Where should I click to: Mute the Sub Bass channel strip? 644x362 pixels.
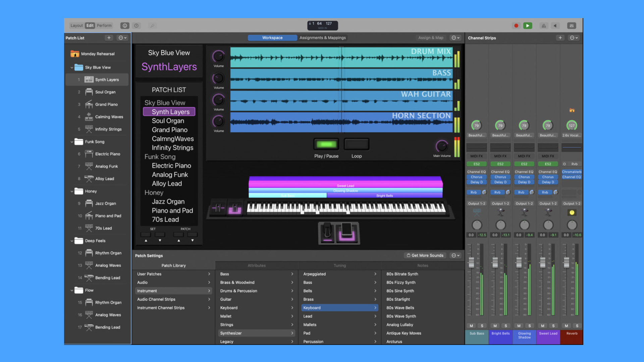pyautogui.click(x=471, y=326)
